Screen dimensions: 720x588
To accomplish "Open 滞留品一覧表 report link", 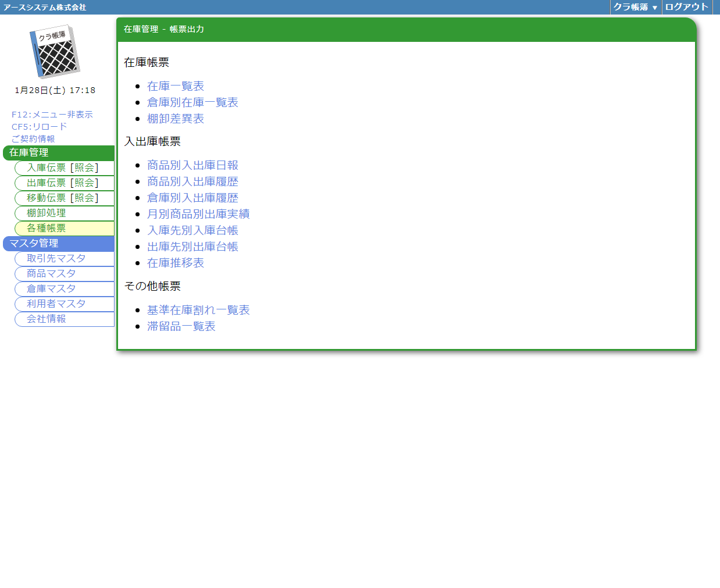I will point(181,326).
